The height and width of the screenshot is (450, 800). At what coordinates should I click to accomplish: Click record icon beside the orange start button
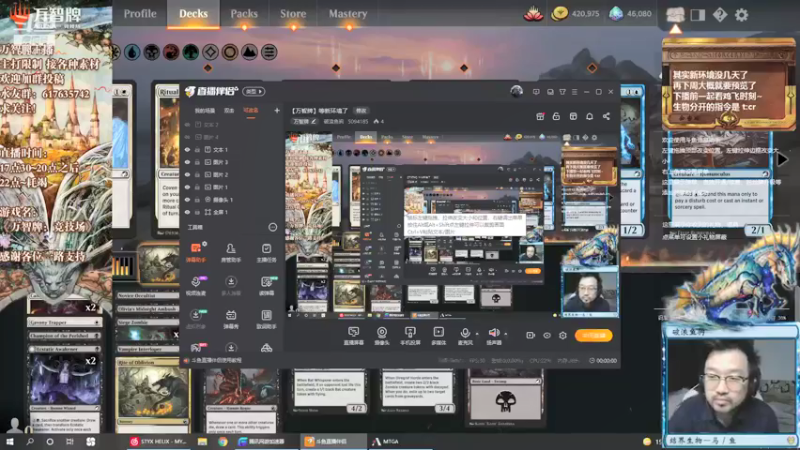click(531, 335)
